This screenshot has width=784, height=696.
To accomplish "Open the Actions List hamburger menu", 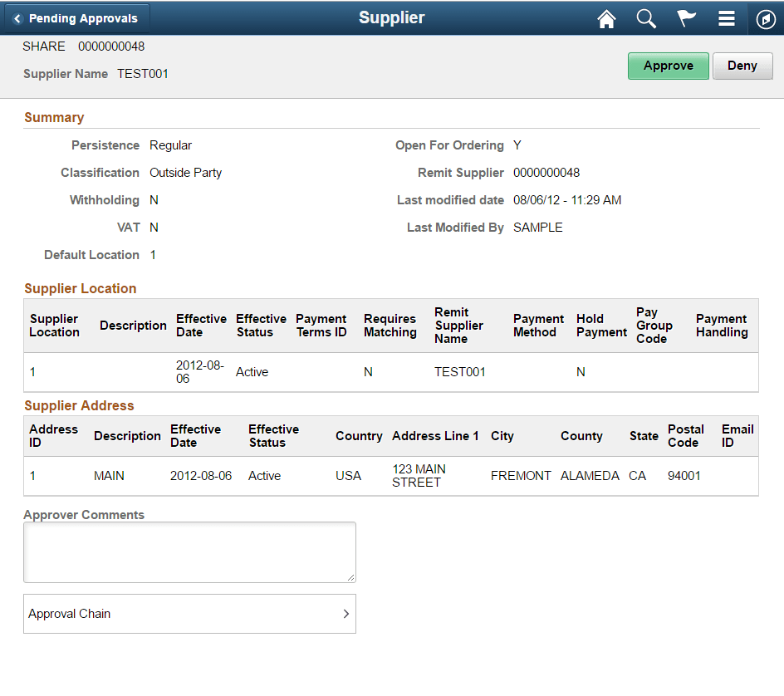I will click(726, 18).
